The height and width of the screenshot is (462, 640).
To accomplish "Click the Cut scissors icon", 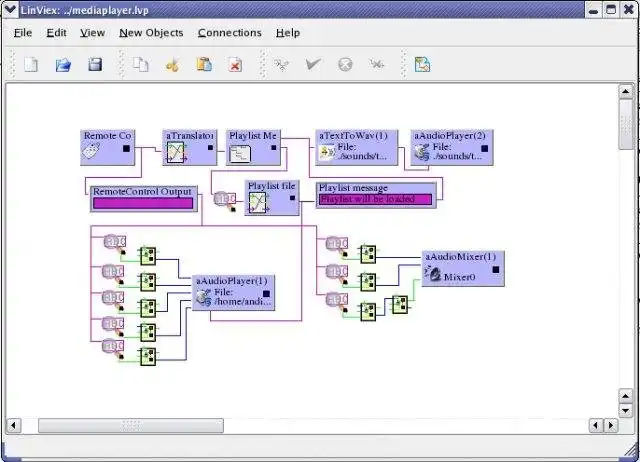I will (x=173, y=65).
